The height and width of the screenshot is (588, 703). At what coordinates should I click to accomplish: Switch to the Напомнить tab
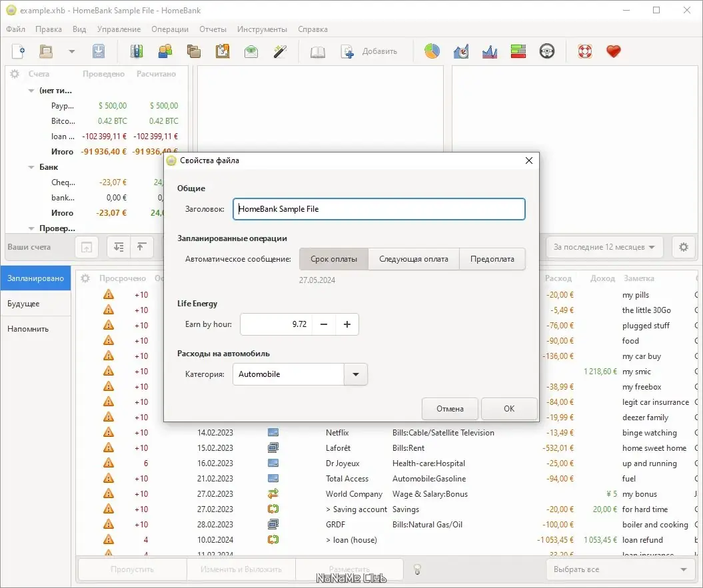35,328
